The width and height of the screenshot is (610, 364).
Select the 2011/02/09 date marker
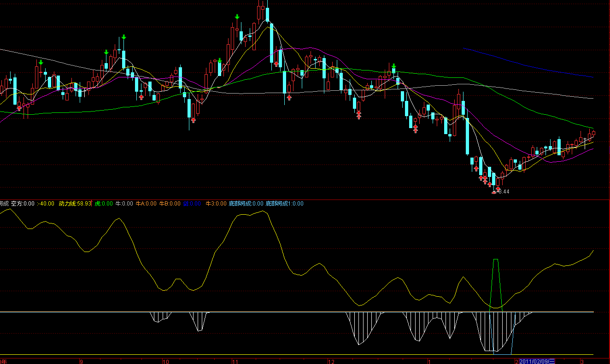538,361
